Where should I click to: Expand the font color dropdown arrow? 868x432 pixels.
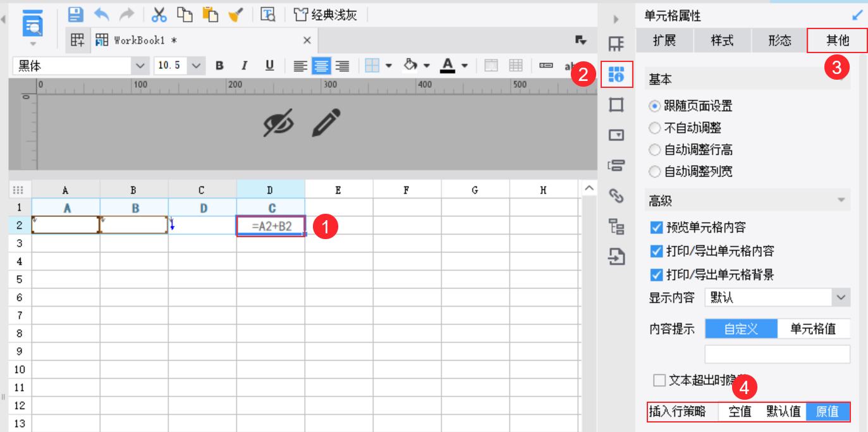[x=465, y=66]
